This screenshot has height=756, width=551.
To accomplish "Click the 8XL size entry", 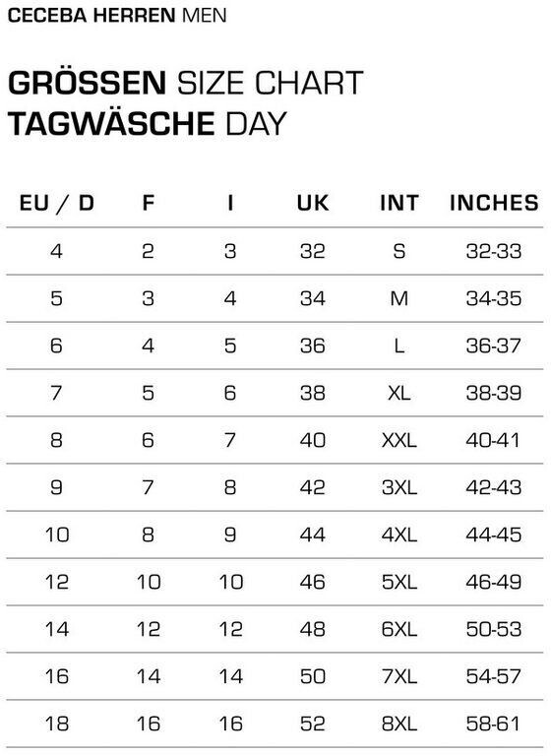I will [x=399, y=724].
